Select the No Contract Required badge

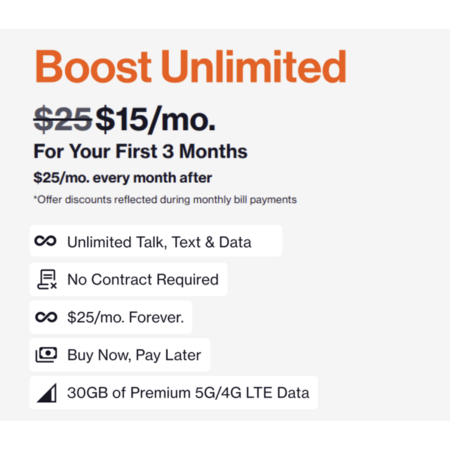point(128,279)
